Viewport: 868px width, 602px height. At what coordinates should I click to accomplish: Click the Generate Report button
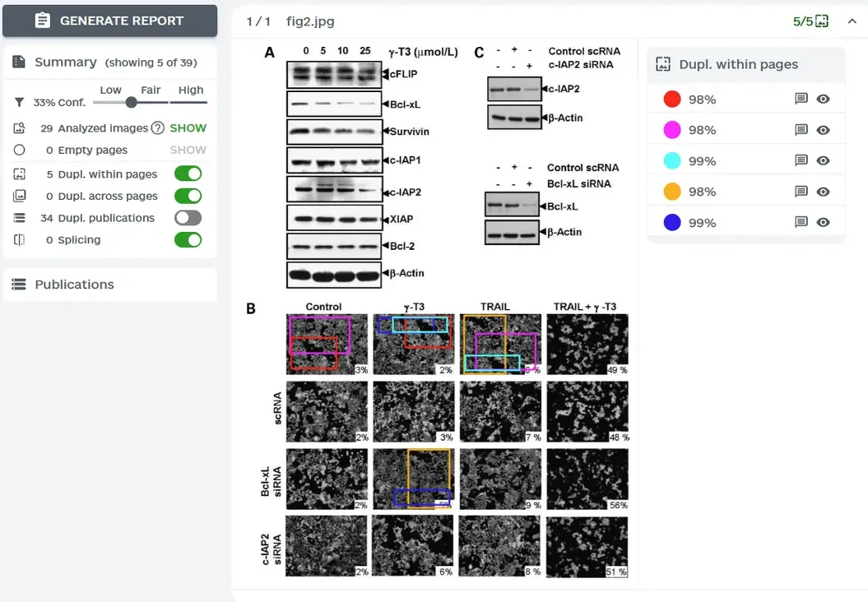pos(109,21)
